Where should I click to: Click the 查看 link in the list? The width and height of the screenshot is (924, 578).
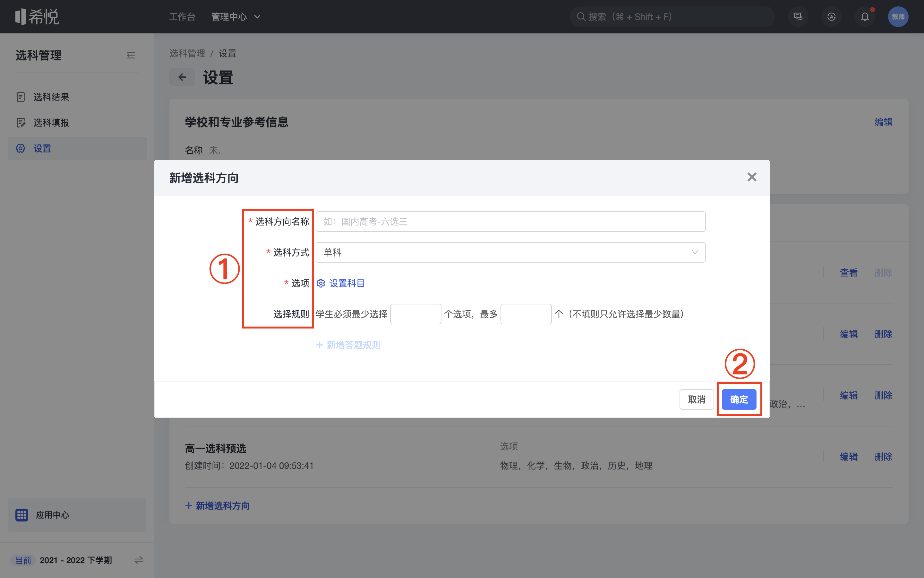pyautogui.click(x=849, y=273)
